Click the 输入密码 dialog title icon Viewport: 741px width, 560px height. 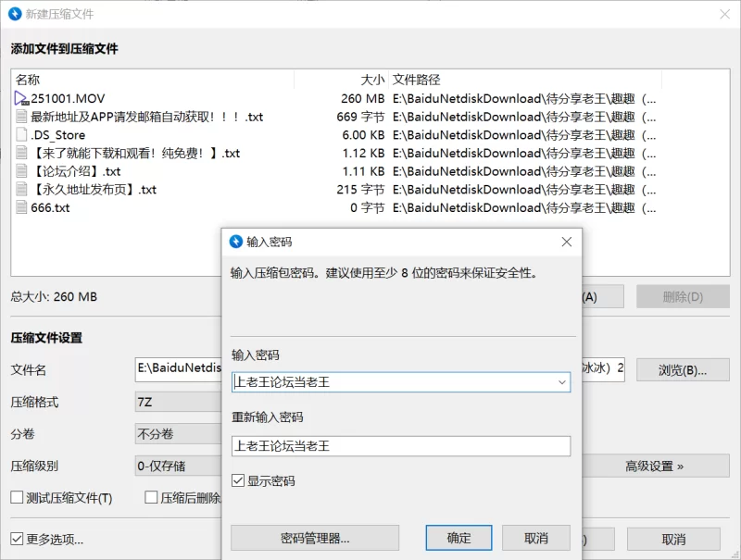(236, 242)
